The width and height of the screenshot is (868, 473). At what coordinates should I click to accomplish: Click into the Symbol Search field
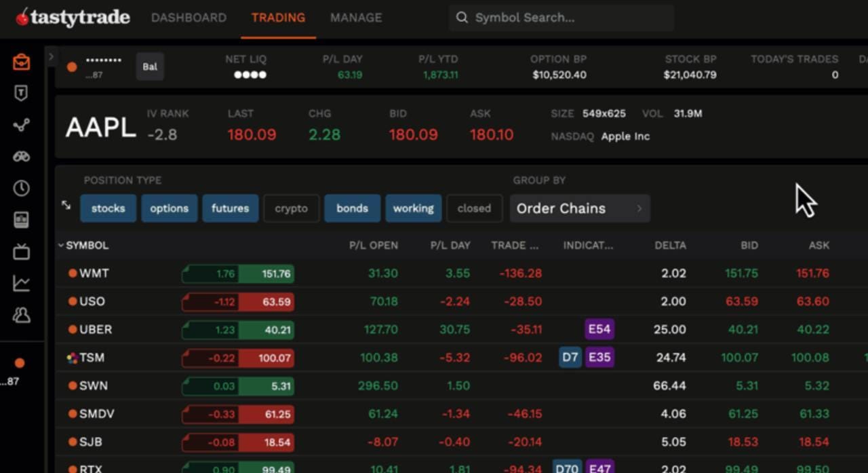561,18
